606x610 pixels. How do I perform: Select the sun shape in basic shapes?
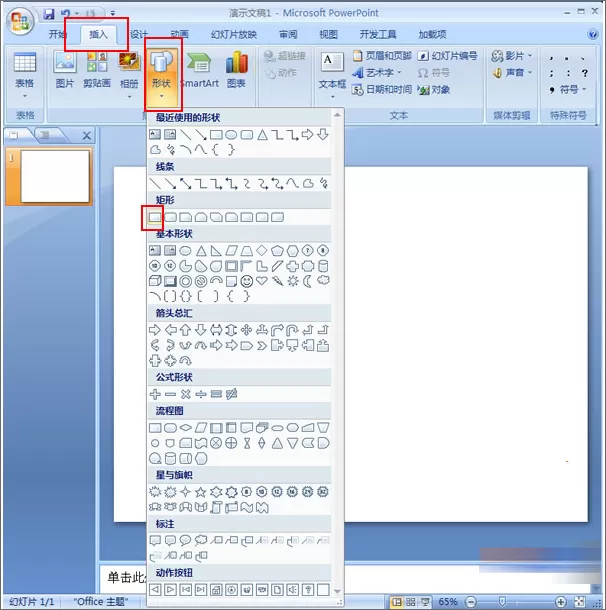[x=292, y=281]
